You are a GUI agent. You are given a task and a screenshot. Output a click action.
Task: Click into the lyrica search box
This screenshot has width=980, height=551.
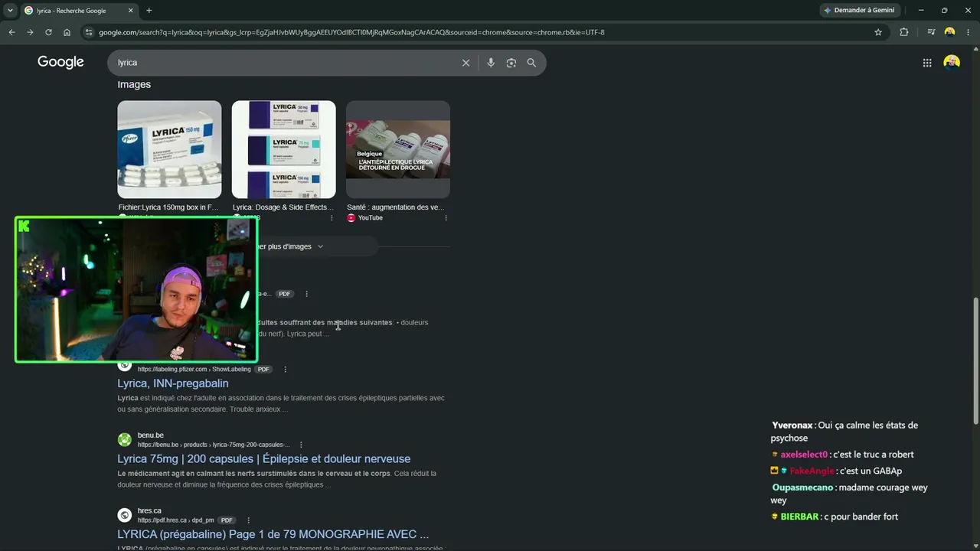(x=283, y=63)
